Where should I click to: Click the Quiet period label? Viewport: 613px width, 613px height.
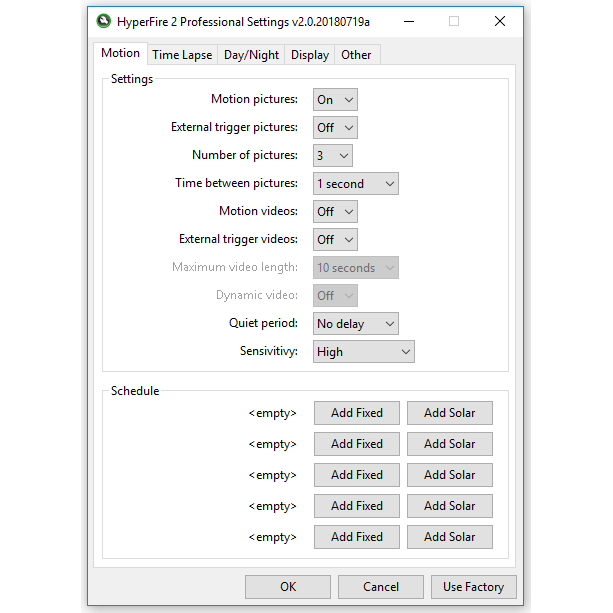263,323
